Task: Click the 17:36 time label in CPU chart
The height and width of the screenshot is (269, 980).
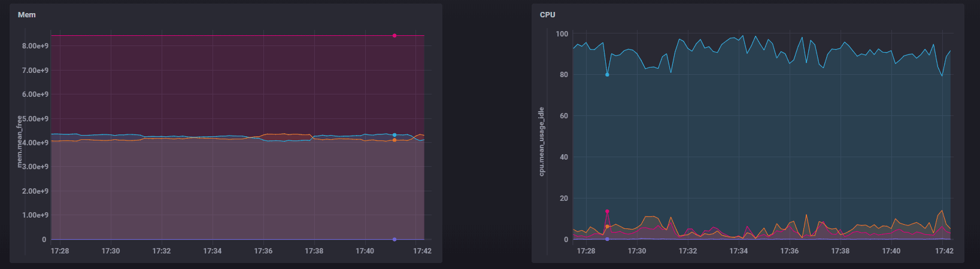Action: pyautogui.click(x=790, y=251)
